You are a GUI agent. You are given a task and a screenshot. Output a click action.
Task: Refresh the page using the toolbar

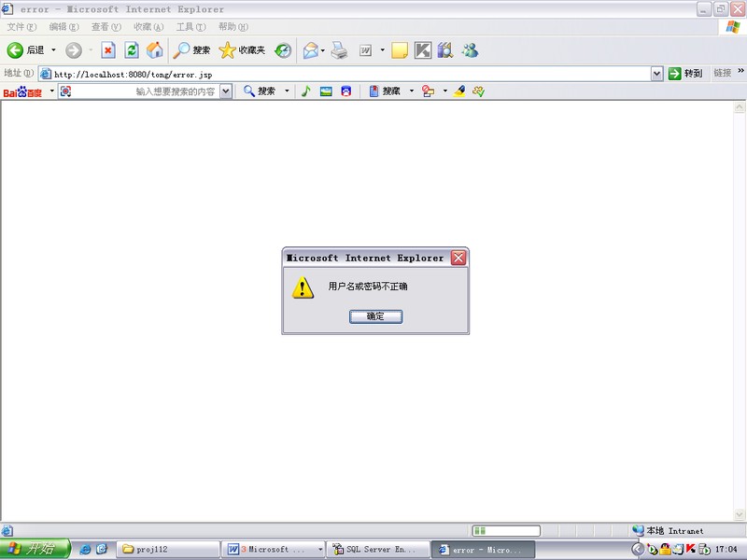[132, 50]
